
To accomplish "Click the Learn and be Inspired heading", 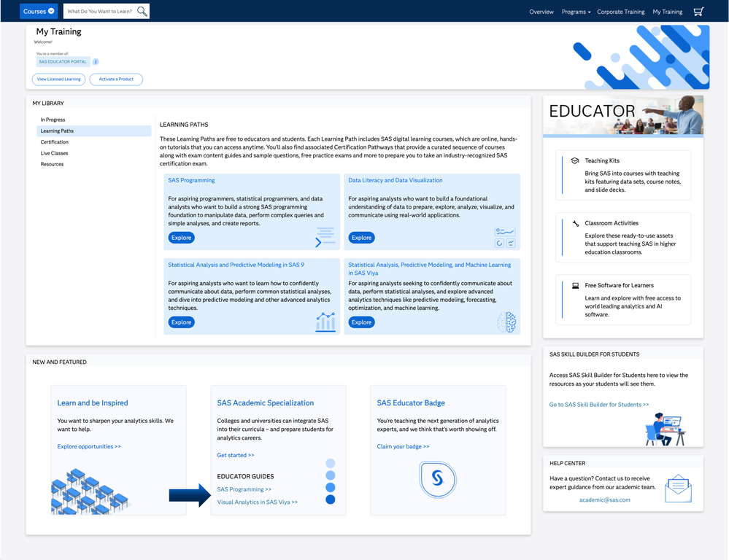I will (x=93, y=403).
